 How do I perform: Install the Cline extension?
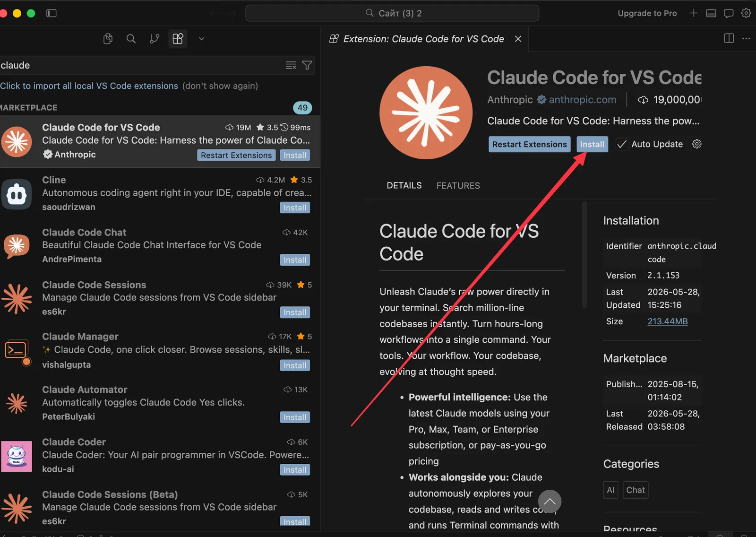click(295, 208)
